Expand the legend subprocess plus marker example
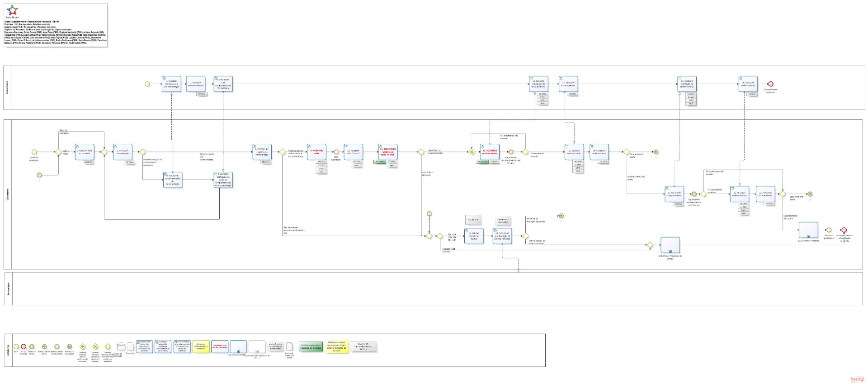The image size is (868, 384). click(238, 351)
